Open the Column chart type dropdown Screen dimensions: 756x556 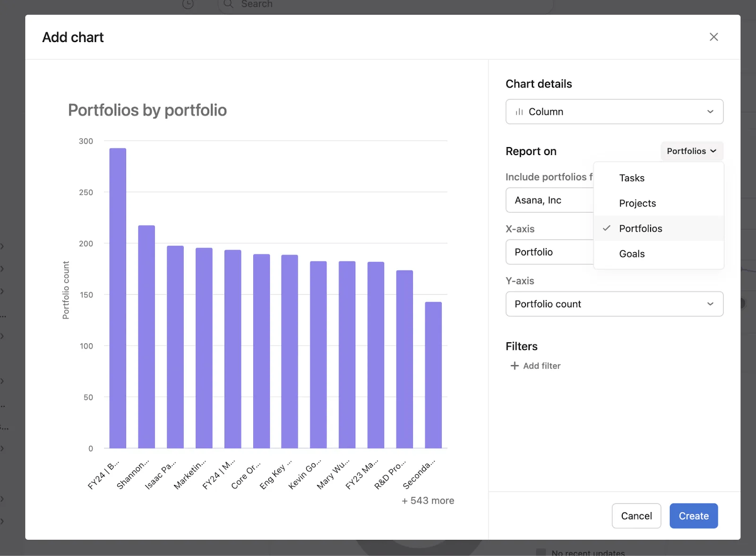614,112
